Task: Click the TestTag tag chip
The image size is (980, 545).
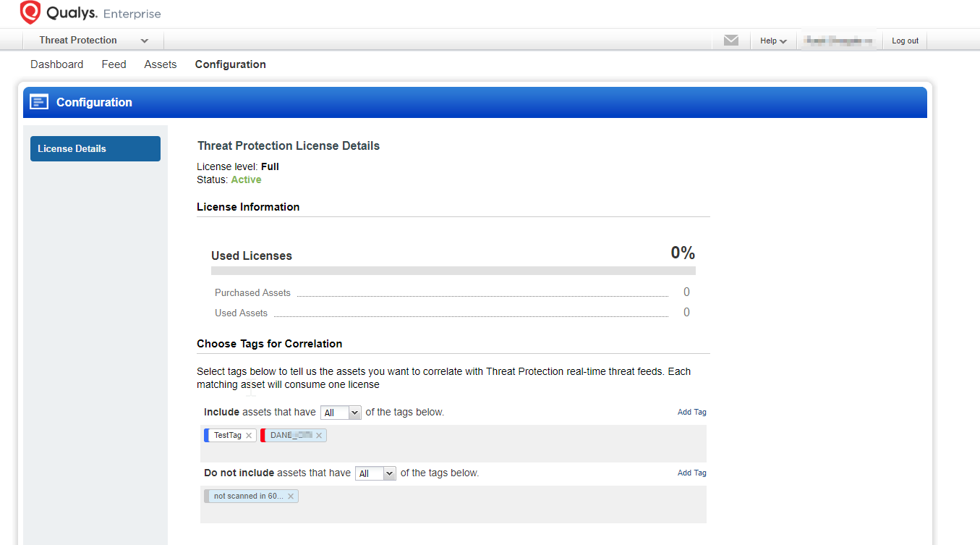Action: pyautogui.click(x=230, y=436)
